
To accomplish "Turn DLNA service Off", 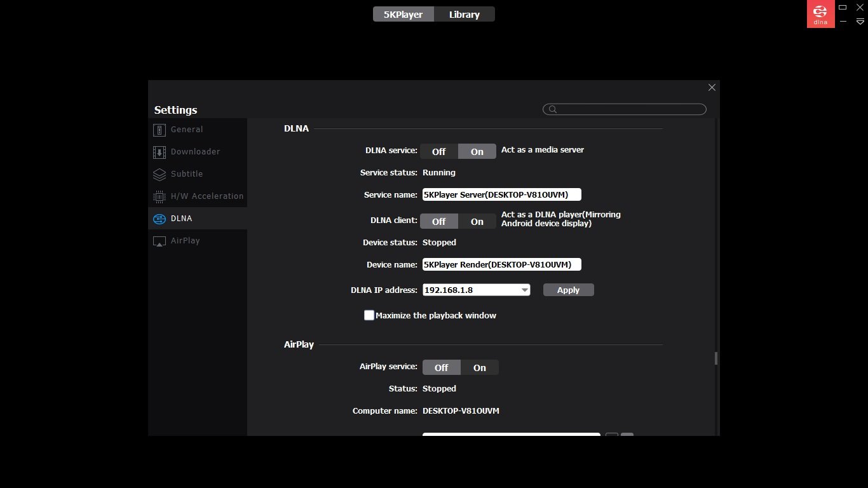I will click(439, 151).
